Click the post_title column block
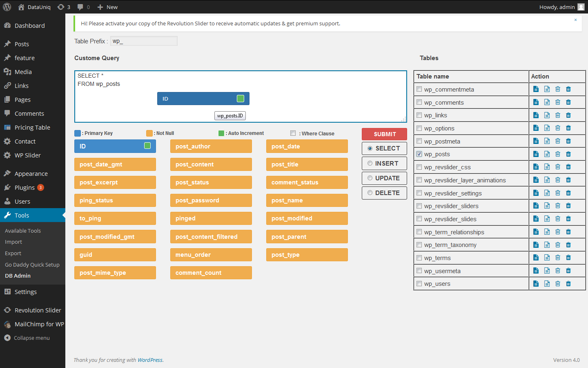Viewport: 588px width, 368px height. [307, 164]
